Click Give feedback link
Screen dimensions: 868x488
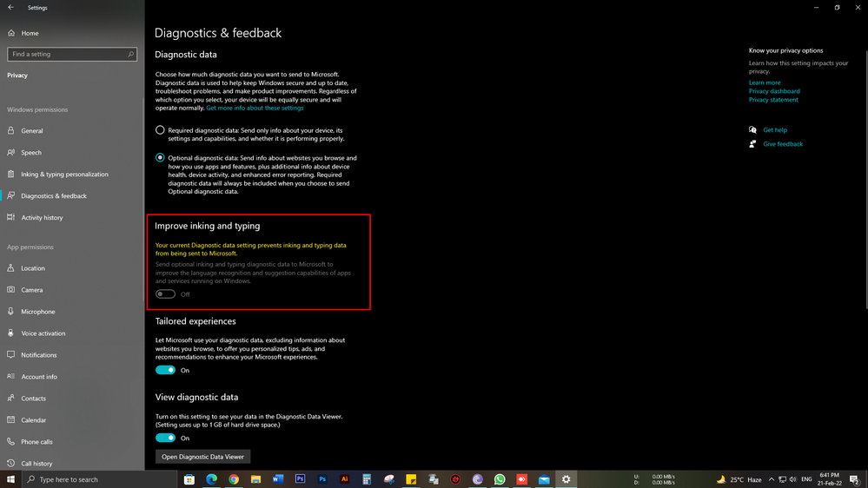point(783,144)
